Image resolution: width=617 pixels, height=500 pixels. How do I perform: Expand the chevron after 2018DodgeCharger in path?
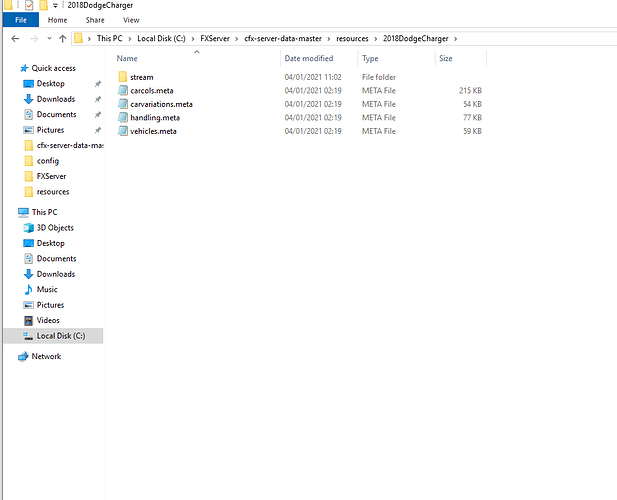[456, 39]
